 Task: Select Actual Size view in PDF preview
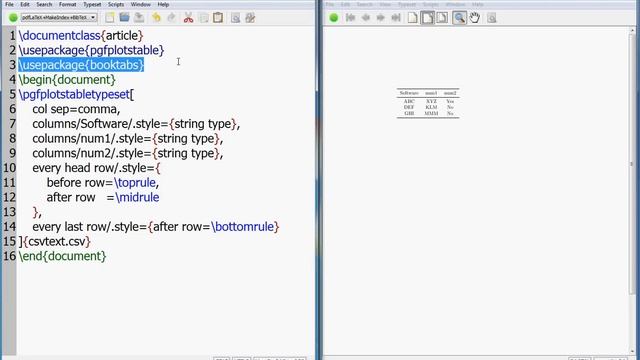coord(413,18)
